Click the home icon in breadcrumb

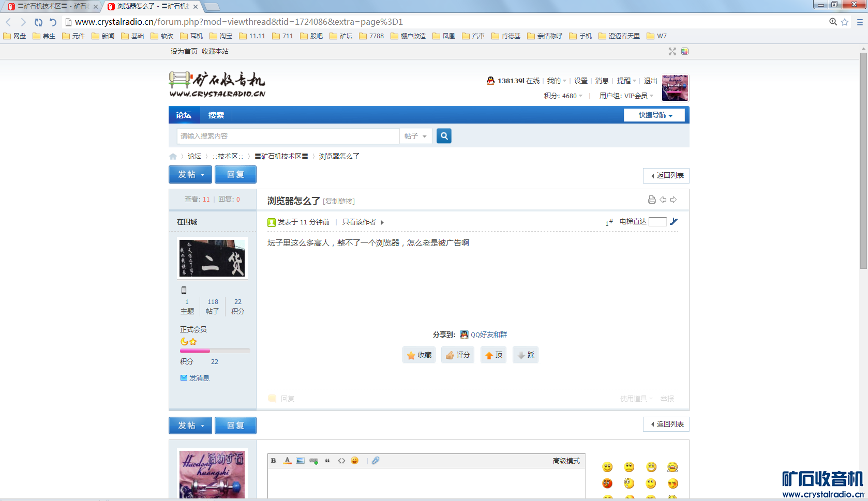(173, 157)
